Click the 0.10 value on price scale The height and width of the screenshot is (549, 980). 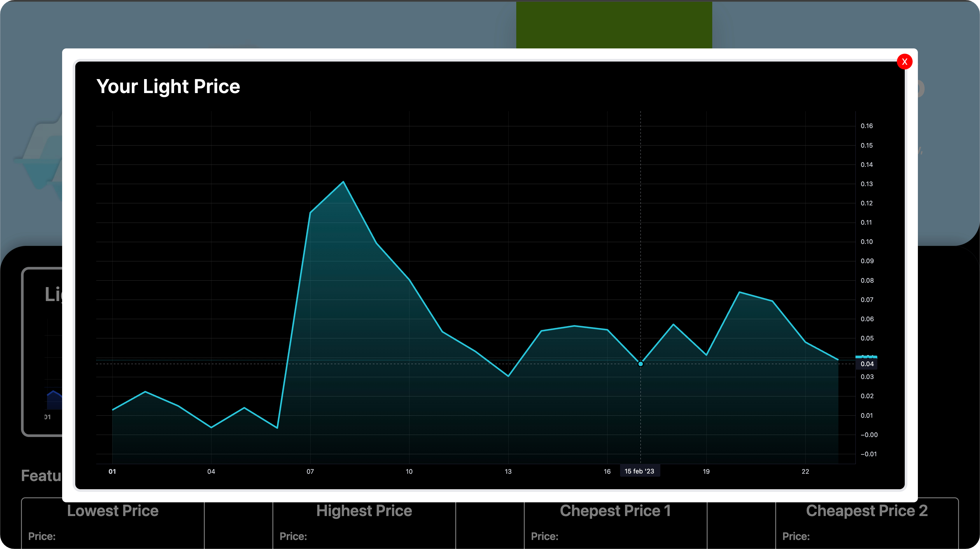867,242
